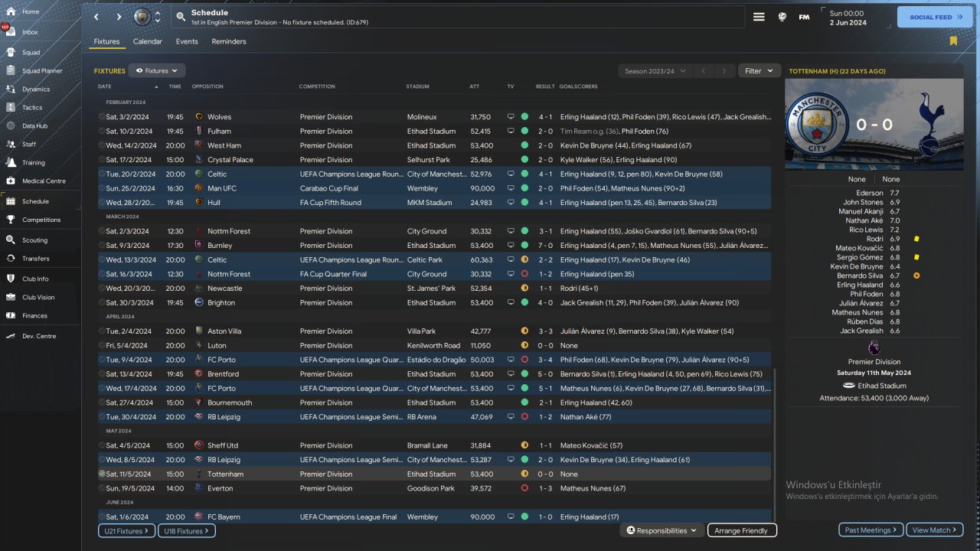Toggle the selected circle on Tottenham fixture

pos(101,474)
